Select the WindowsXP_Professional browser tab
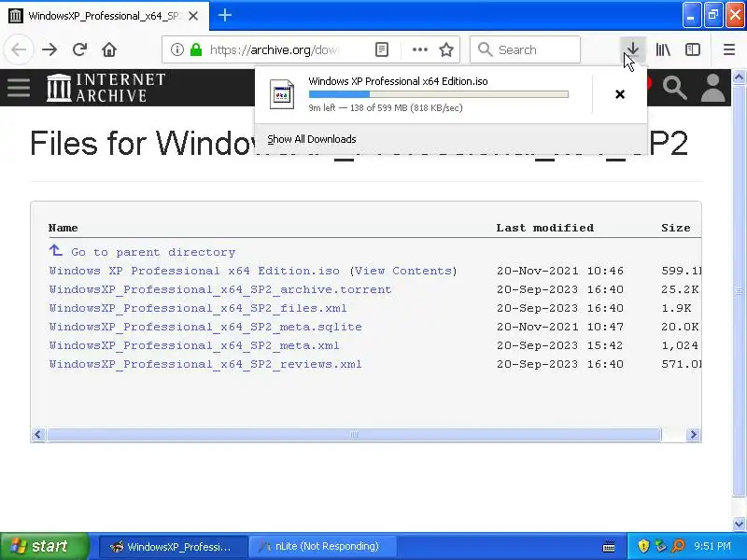747x560 pixels. pos(105,16)
